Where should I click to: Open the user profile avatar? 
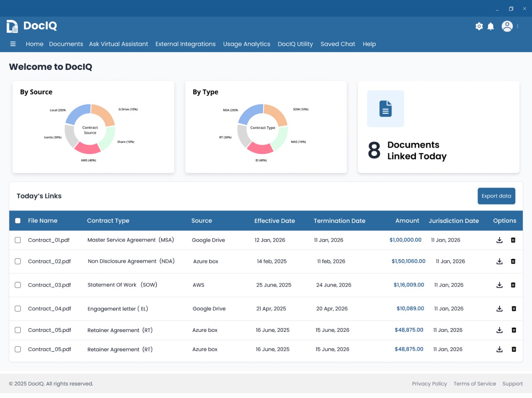[507, 26]
